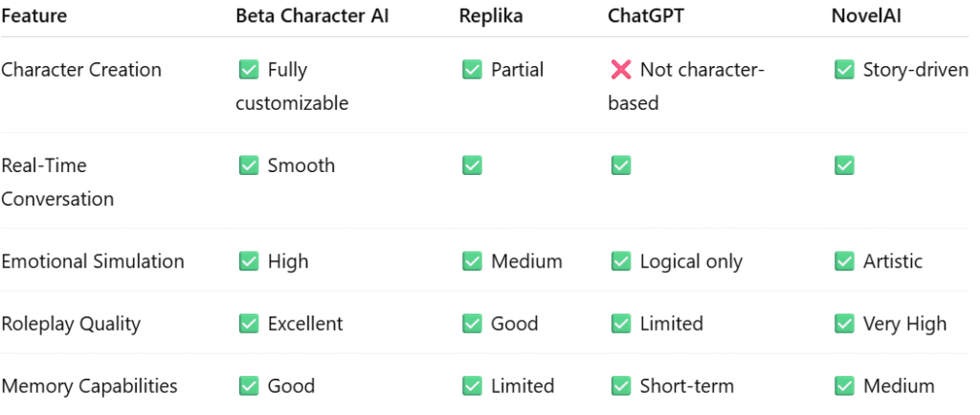980x415 pixels.
Task: Click the check icon next to Logical only
Action: point(620,261)
